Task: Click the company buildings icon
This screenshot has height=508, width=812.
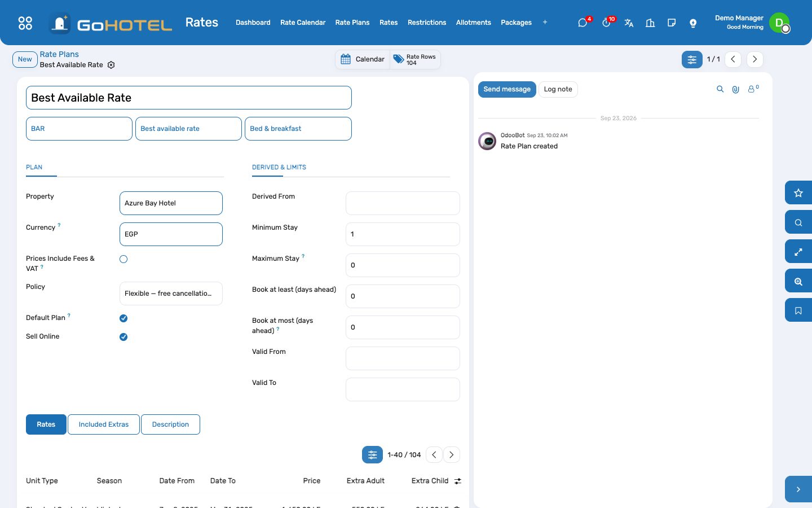Action: pos(650,23)
